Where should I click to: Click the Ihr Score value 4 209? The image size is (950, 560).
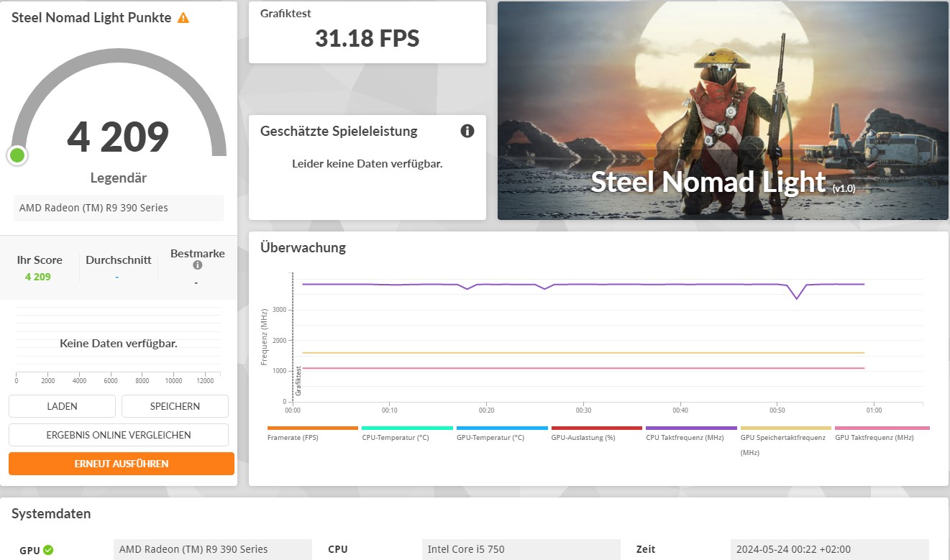click(38, 277)
